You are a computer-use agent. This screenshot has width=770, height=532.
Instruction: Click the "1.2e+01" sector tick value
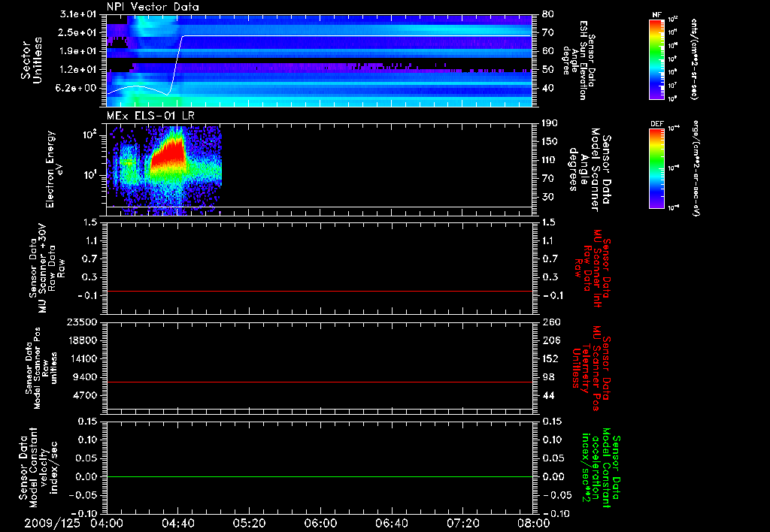79,70
